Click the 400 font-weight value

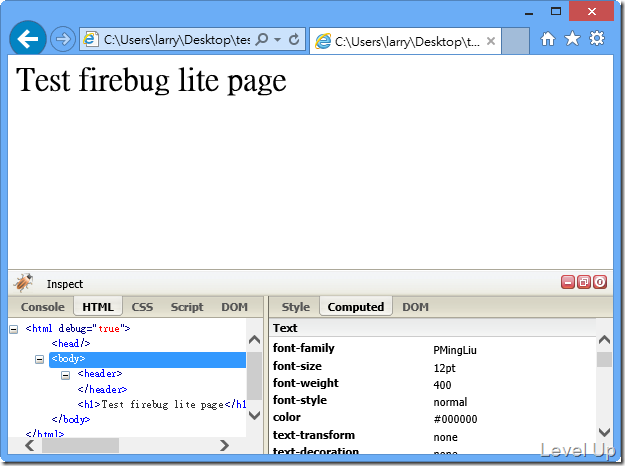[x=442, y=385]
